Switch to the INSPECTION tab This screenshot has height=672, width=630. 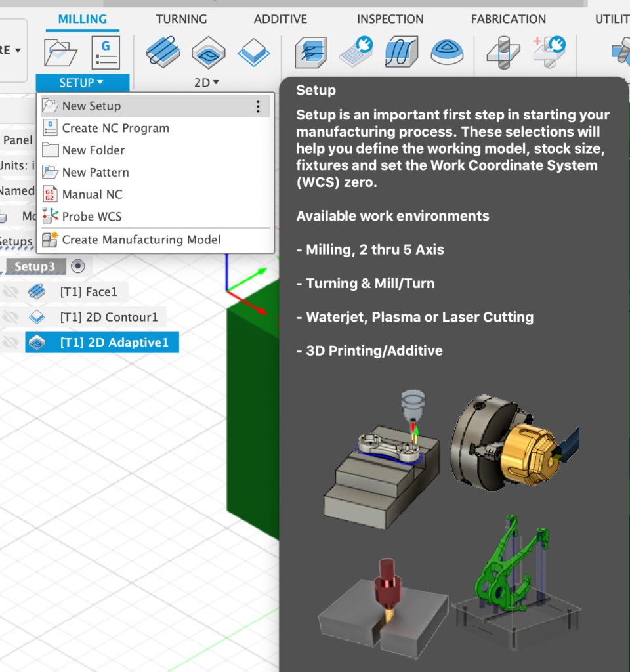390,19
